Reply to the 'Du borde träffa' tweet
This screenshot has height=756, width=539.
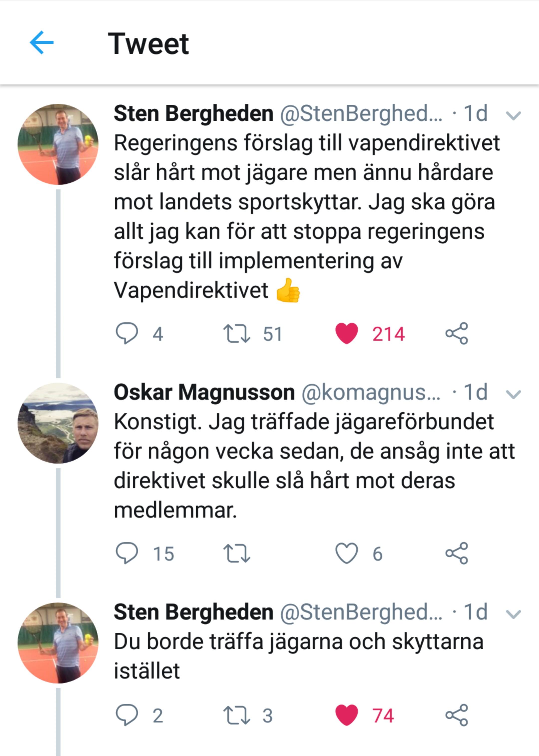point(127,715)
